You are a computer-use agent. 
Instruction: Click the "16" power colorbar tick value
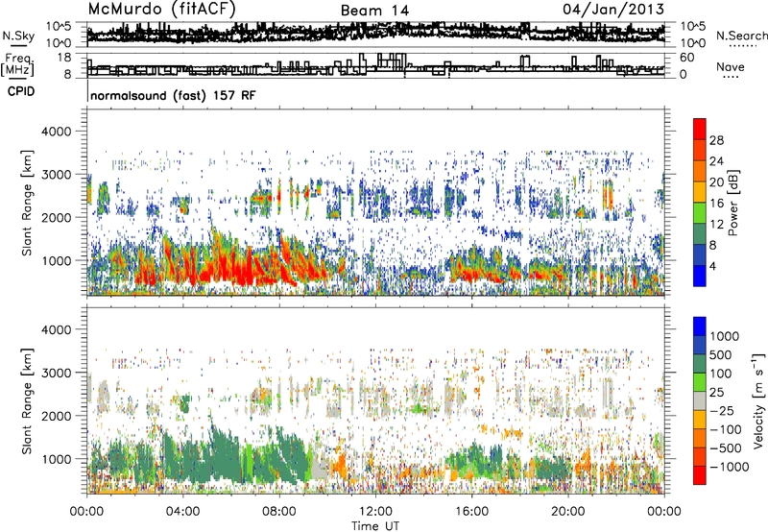(716, 204)
